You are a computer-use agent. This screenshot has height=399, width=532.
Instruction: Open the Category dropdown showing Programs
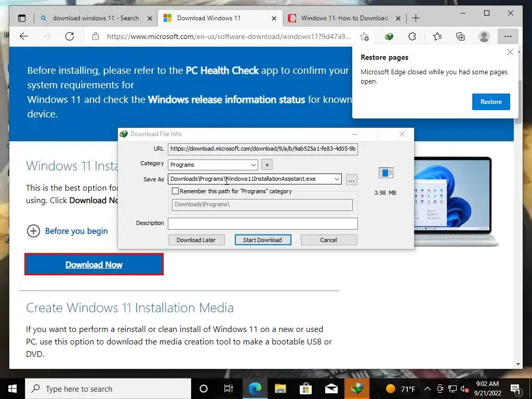pyautogui.click(x=212, y=165)
